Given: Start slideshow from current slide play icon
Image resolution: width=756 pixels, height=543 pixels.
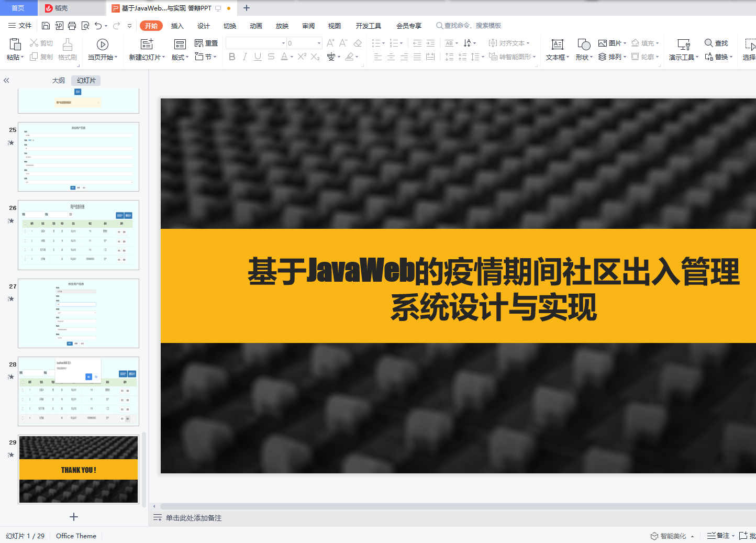Looking at the screenshot, I should point(103,45).
